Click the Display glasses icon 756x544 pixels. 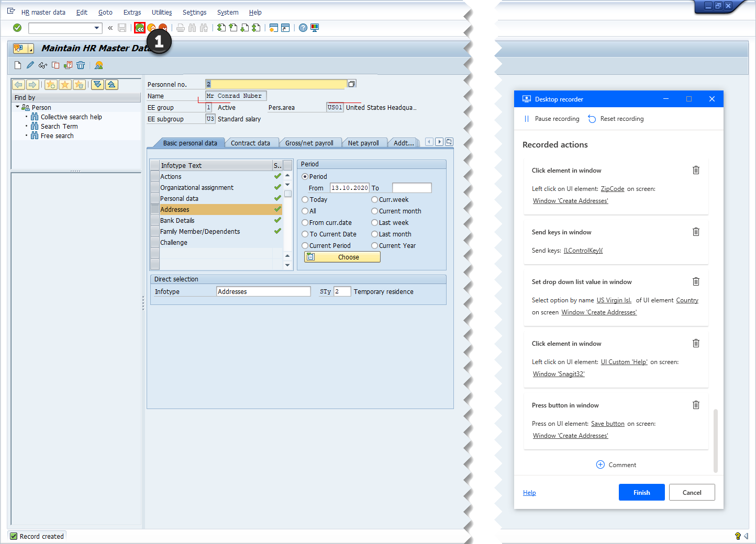click(43, 65)
